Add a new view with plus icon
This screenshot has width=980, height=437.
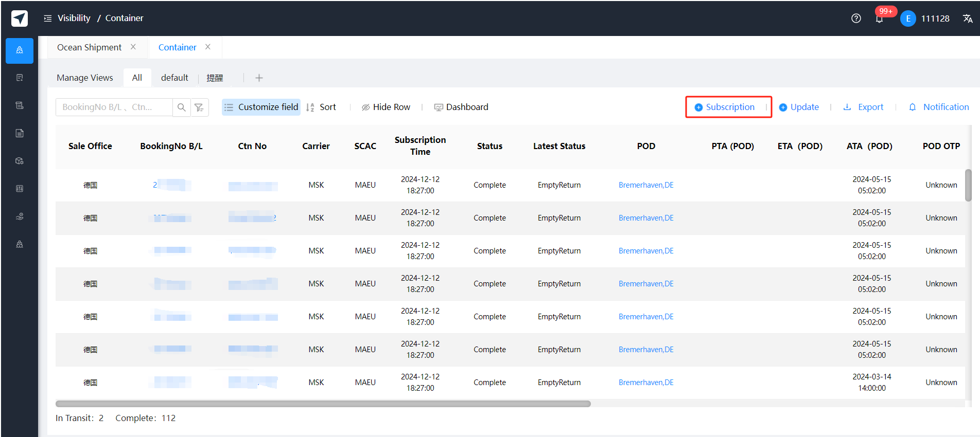259,78
